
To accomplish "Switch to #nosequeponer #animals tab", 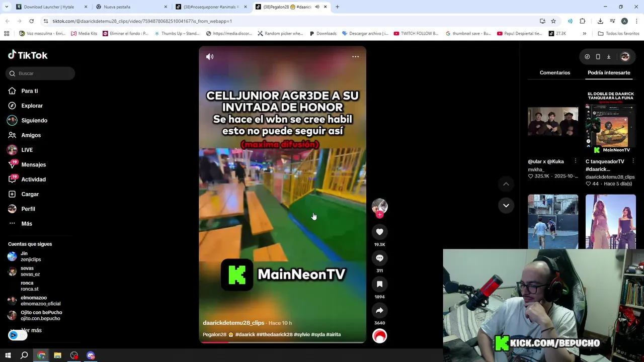I will pyautogui.click(x=211, y=7).
